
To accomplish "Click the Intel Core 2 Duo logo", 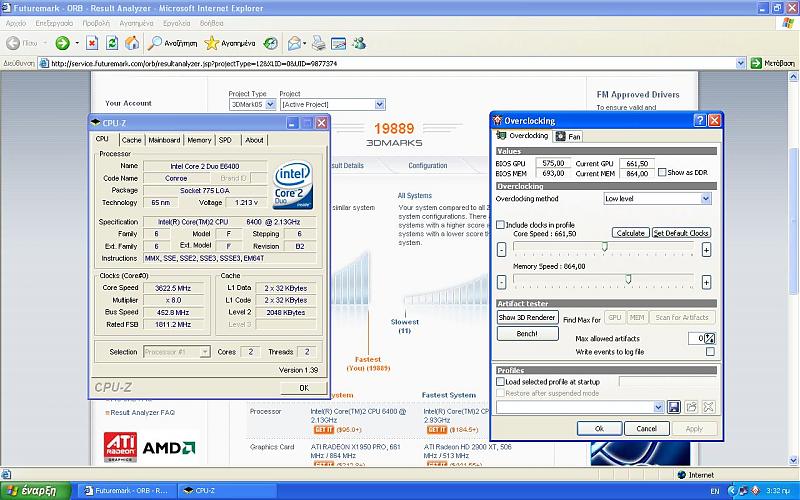I will pyautogui.click(x=293, y=184).
